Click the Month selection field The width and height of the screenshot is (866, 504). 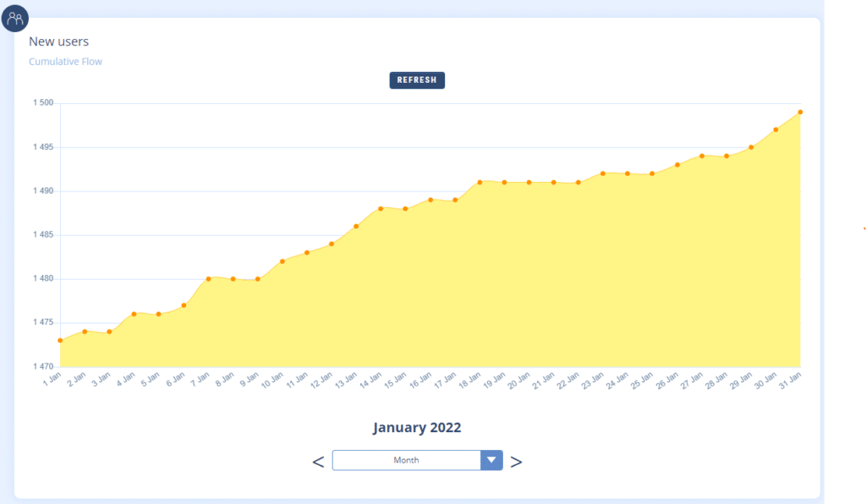click(406, 460)
